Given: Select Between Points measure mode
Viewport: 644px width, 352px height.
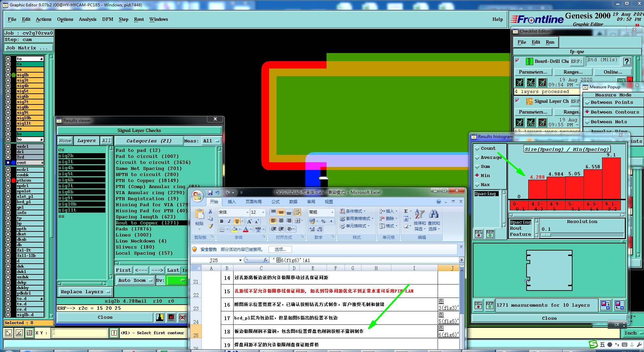Looking at the screenshot, I should pyautogui.click(x=587, y=102).
